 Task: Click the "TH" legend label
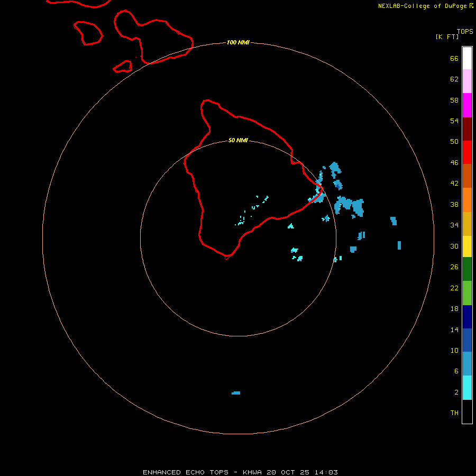[x=454, y=413]
